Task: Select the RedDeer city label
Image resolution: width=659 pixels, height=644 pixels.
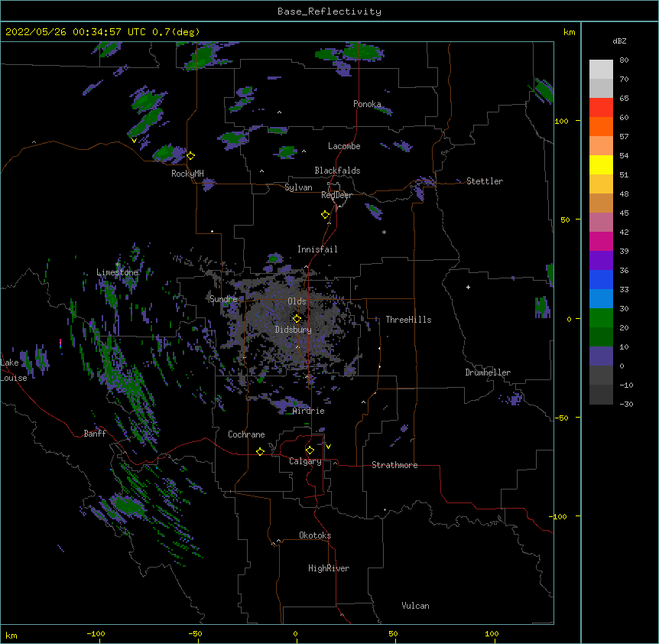Action: click(x=336, y=195)
